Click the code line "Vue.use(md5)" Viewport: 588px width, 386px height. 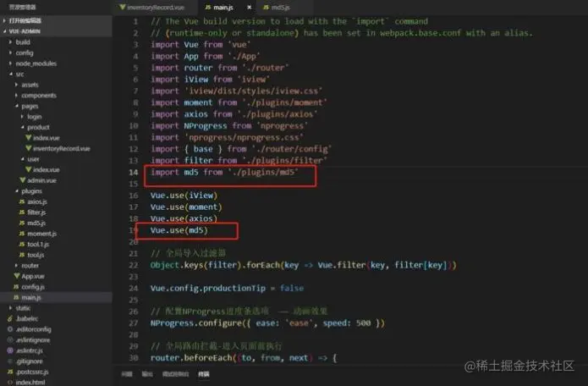179,230
